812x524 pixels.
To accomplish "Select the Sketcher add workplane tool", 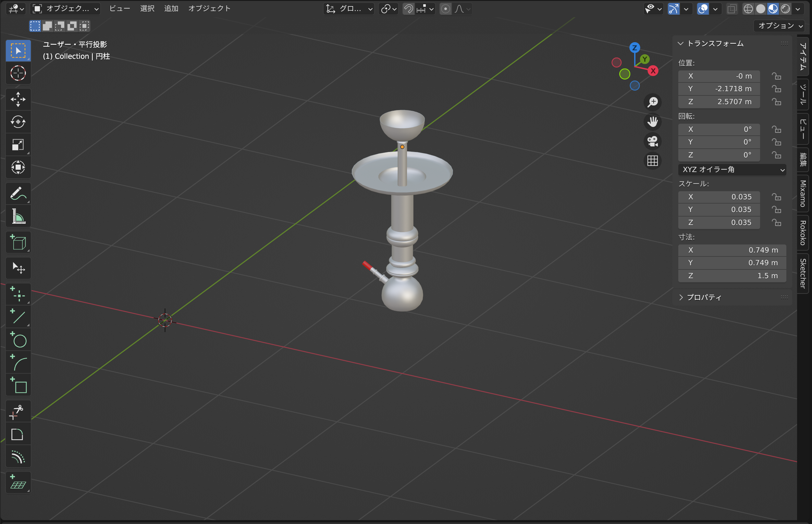I will coord(18,482).
